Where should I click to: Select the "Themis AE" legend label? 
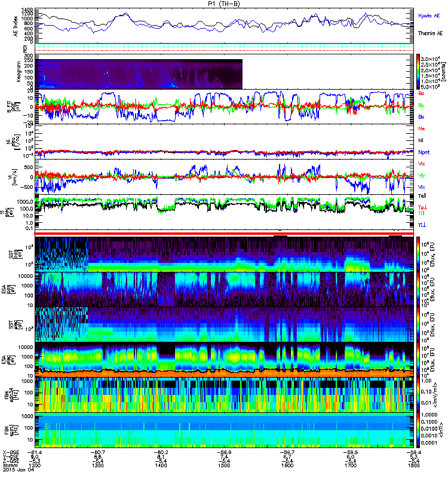pyautogui.click(x=430, y=33)
